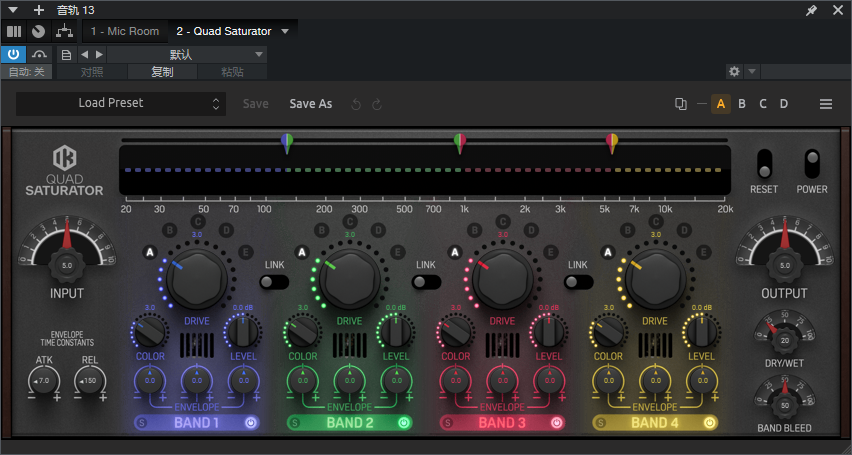Toggle BAND 4 power icon

tap(709, 422)
